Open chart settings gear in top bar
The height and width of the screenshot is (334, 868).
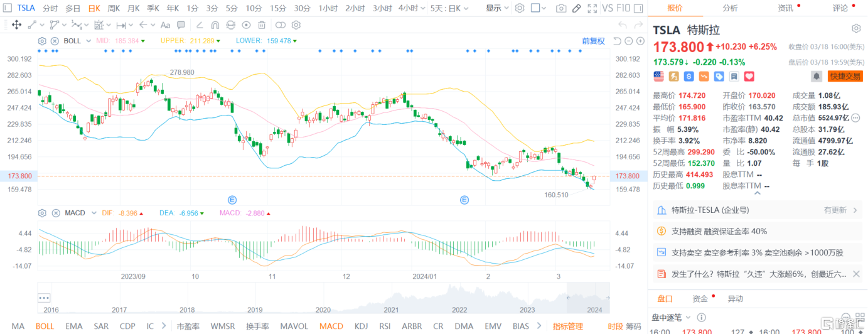(520, 8)
